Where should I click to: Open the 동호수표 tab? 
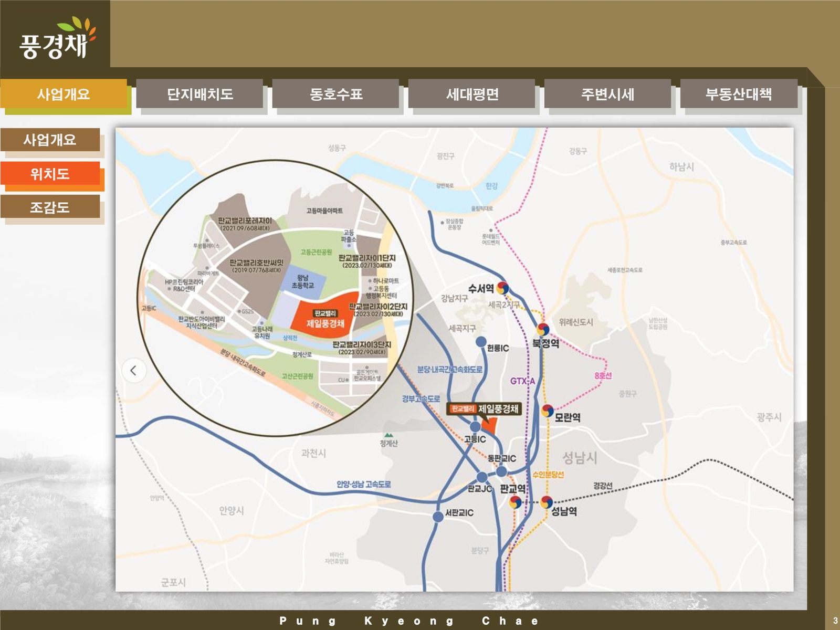(335, 94)
